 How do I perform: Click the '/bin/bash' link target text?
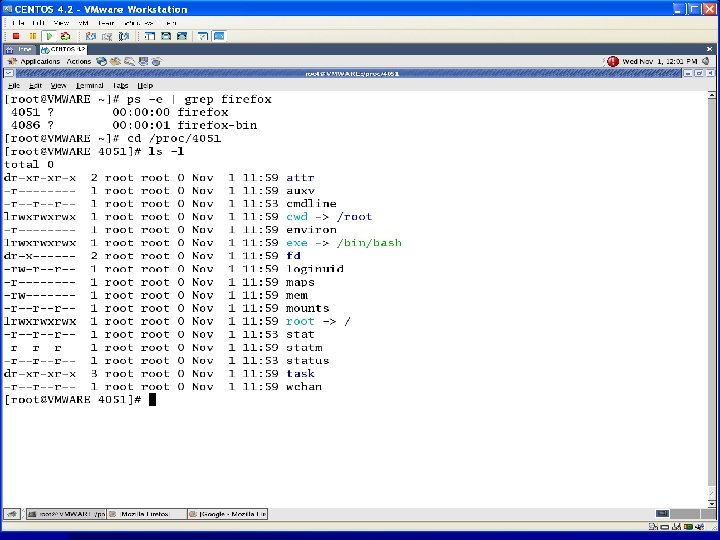[x=369, y=243]
